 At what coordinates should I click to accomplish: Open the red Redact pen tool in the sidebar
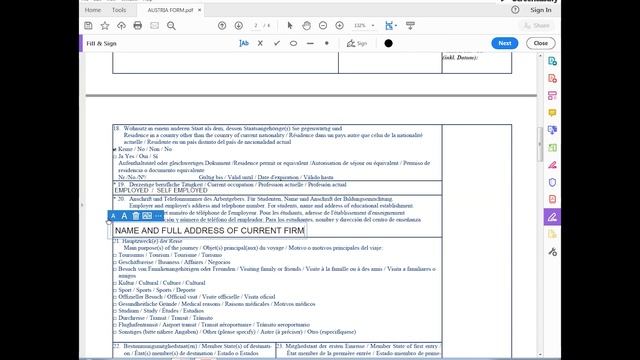click(x=552, y=165)
